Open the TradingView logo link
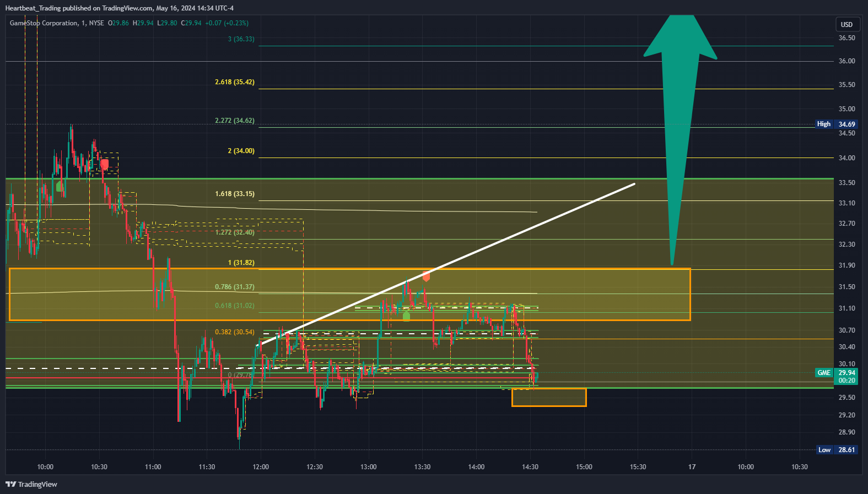This screenshot has height=494, width=868. click(x=31, y=484)
